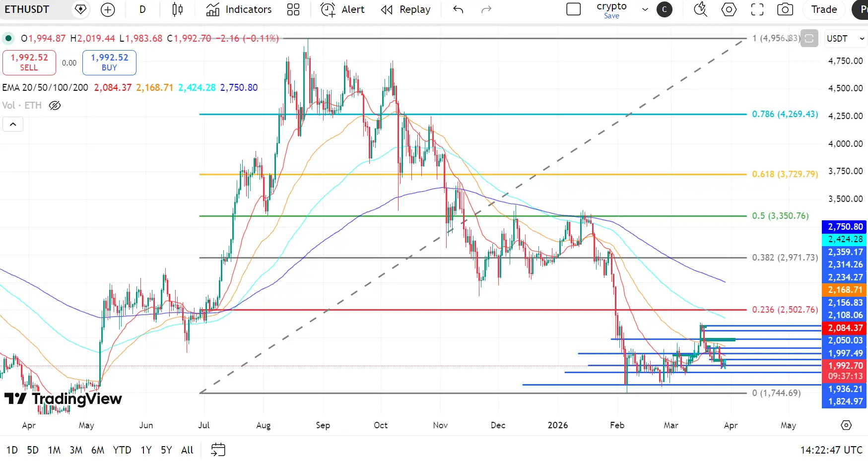The height and width of the screenshot is (463, 868).
Task: Show the hidden Vol ETH indicator
Action: [55, 105]
